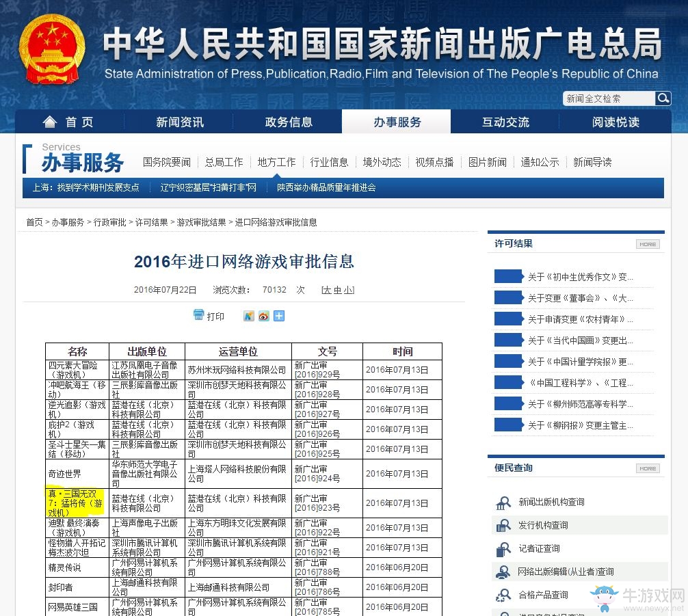Open 境外动态 submenu link

tap(382, 162)
